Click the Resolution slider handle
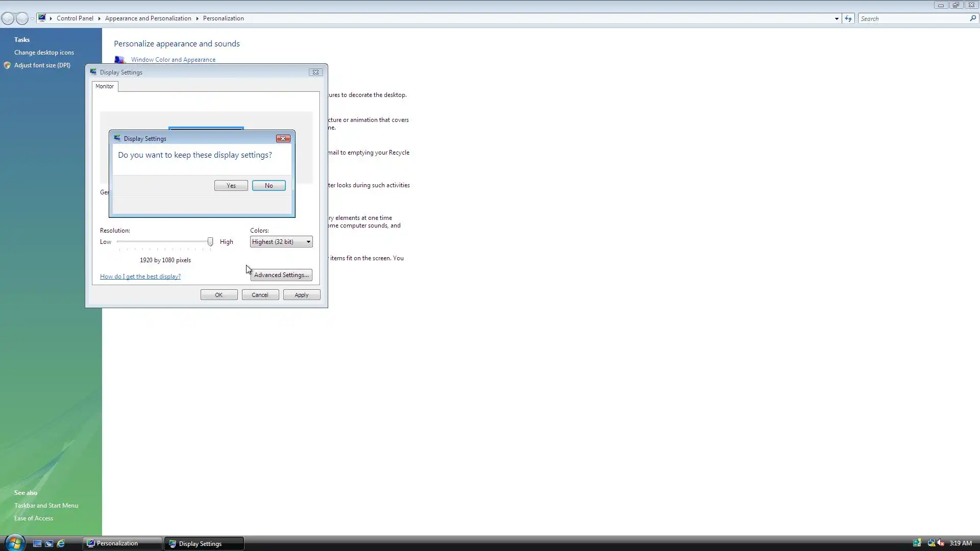Screen dimensions: 980x551 point(210,242)
